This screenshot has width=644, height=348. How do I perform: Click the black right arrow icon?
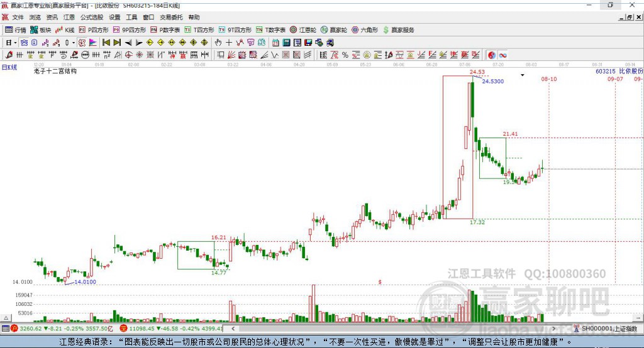pos(139,43)
